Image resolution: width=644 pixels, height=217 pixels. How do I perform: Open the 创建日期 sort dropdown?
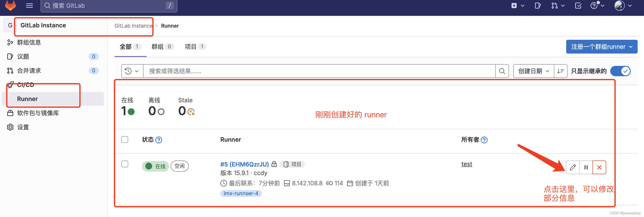tap(534, 71)
